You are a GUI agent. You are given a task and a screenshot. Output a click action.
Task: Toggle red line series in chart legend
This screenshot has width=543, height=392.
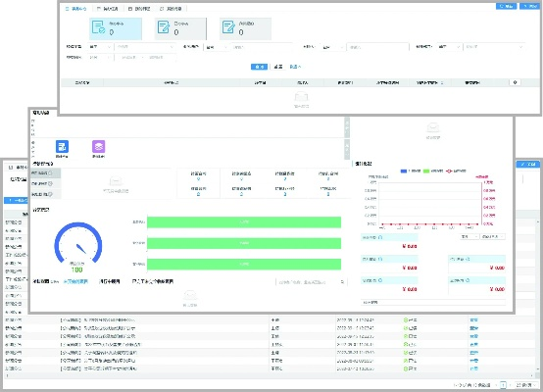[x=456, y=171]
